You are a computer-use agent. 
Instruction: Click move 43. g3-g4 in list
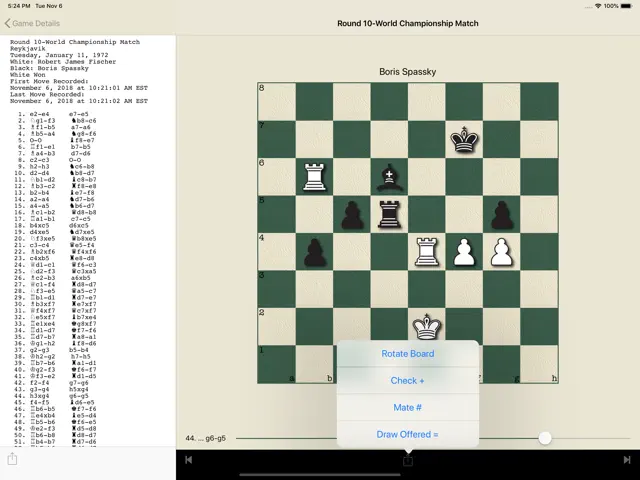[39, 389]
